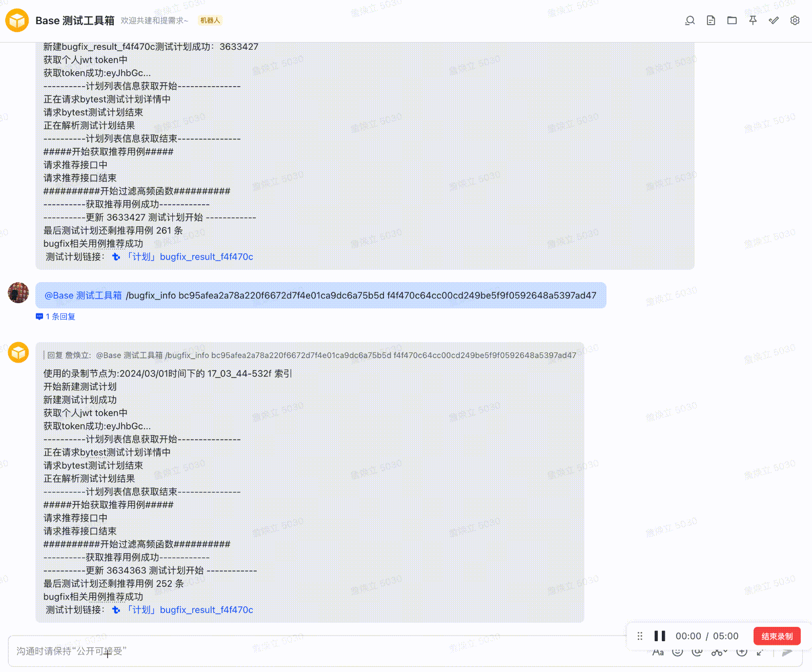Click line 最后测试计划还剩推荐用例 252 条
Image resolution: width=812 pixels, height=672 pixels.
click(x=114, y=583)
